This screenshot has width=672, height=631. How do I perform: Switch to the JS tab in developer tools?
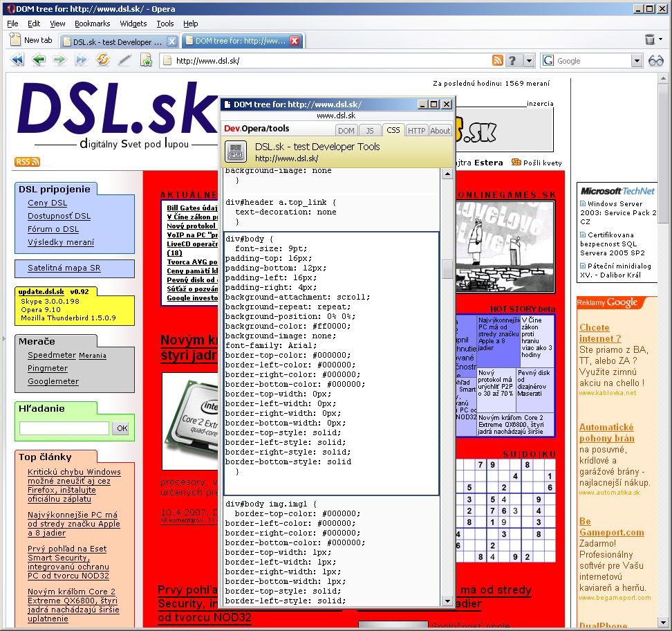(x=369, y=130)
